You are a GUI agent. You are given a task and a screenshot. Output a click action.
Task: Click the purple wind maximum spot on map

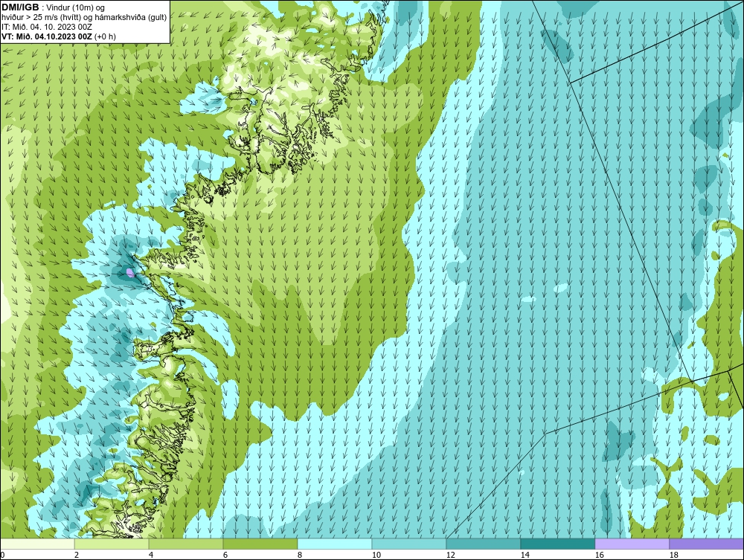point(130,272)
